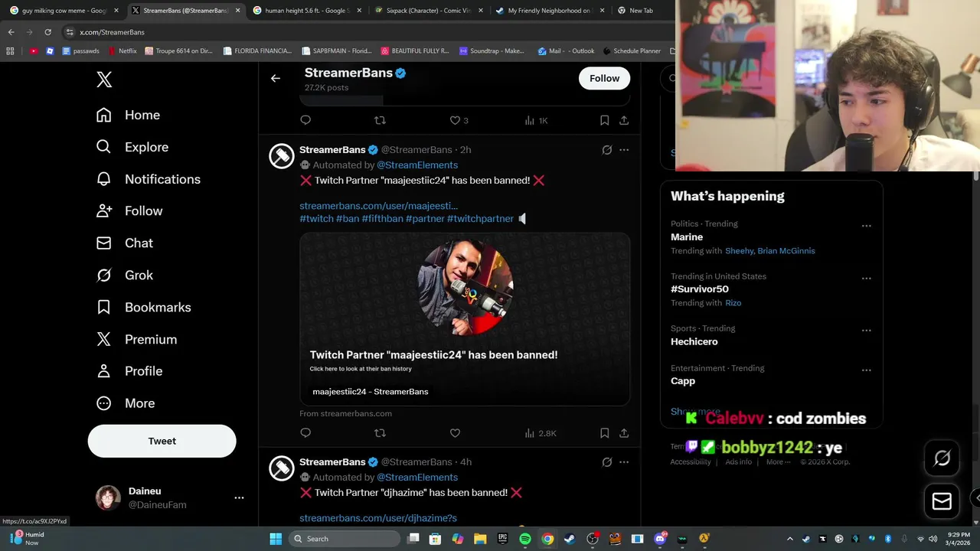Bookmark the post with 1K views
This screenshot has width=980, height=551.
pyautogui.click(x=604, y=120)
